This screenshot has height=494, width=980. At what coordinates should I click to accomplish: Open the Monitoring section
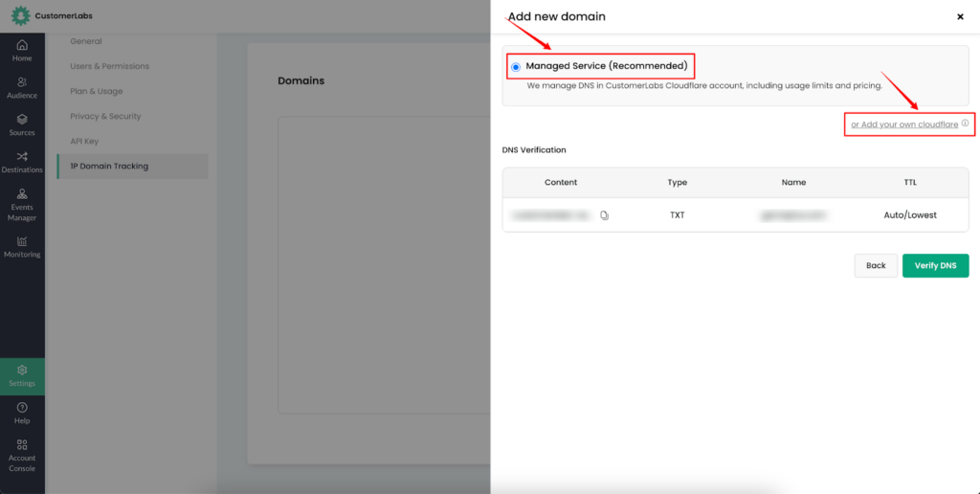(22, 247)
